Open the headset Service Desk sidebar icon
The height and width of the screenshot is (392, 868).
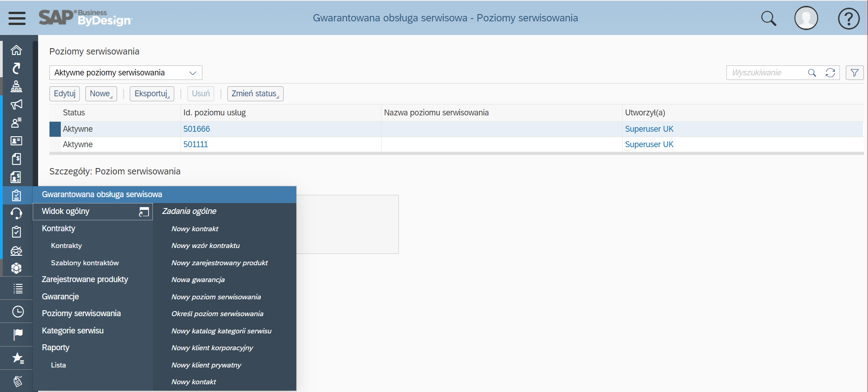coord(16,213)
